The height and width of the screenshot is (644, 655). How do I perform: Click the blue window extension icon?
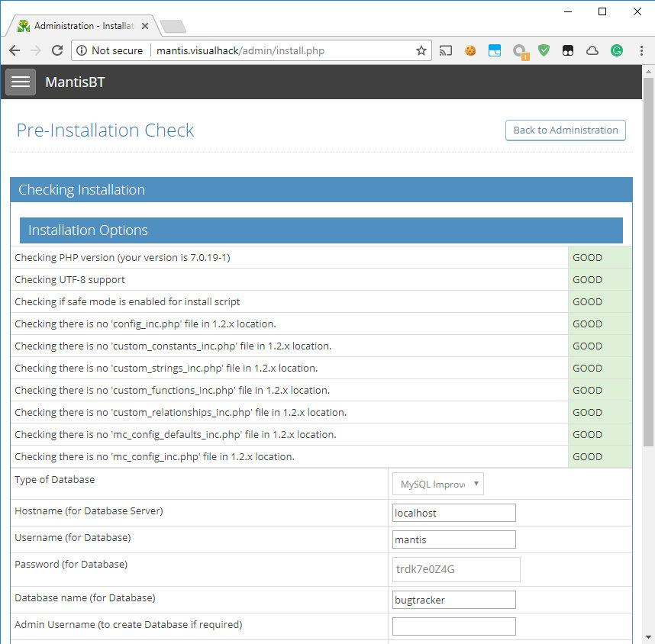coord(495,50)
